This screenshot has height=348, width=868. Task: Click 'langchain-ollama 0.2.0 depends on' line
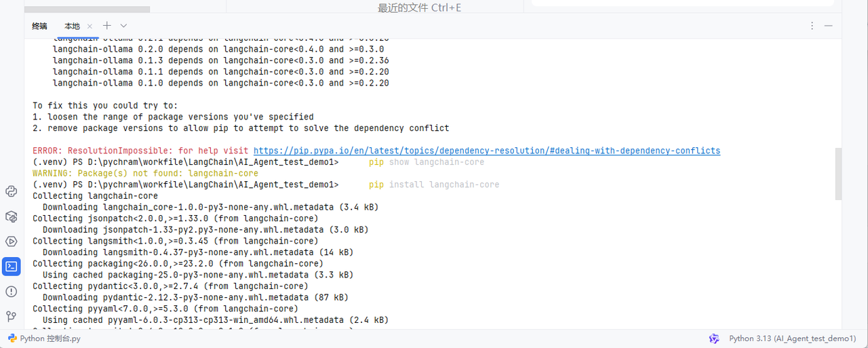point(218,49)
